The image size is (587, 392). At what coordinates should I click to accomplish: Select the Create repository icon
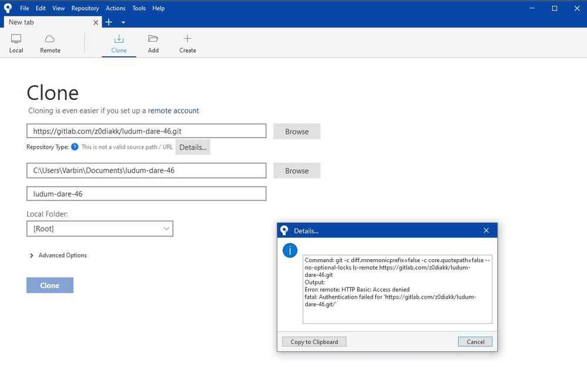pyautogui.click(x=187, y=43)
